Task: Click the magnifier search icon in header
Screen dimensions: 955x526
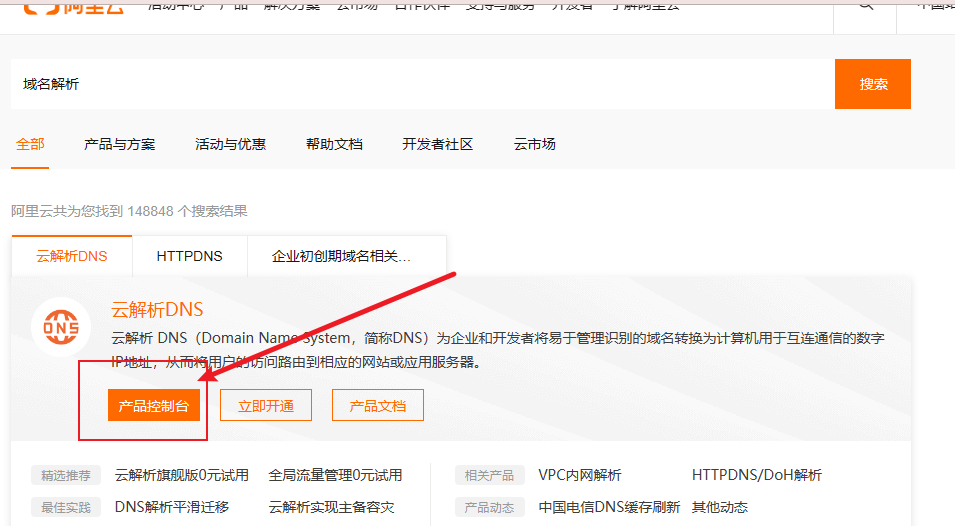Action: pos(865,5)
